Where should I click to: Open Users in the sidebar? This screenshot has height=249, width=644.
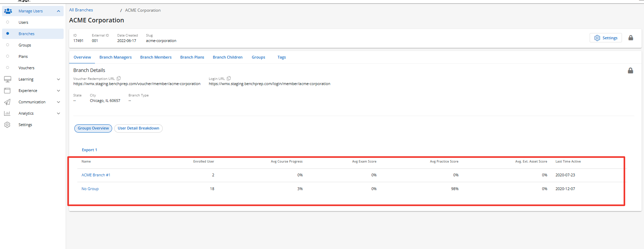coord(23,22)
